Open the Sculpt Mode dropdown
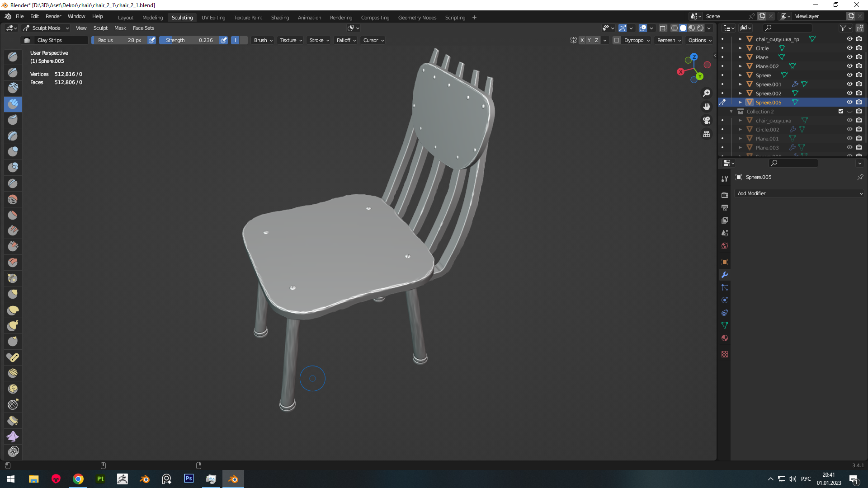Viewport: 868px width, 488px height. [x=46, y=28]
